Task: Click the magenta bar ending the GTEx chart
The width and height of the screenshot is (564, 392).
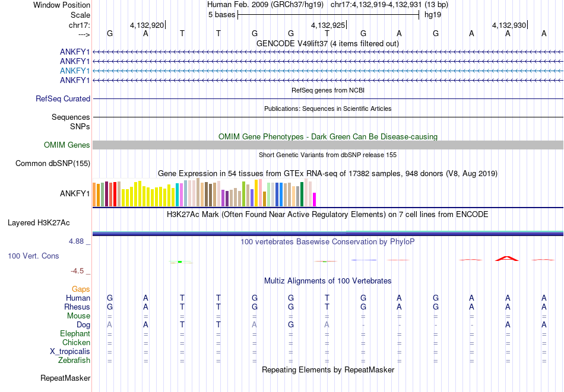Action: (315, 200)
